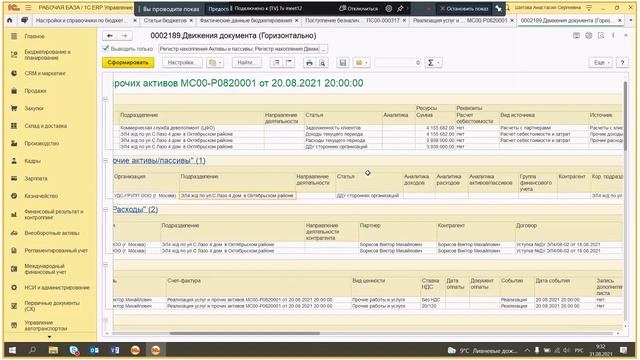
Task: Open print preview with magnifier icon
Action: [322, 63]
